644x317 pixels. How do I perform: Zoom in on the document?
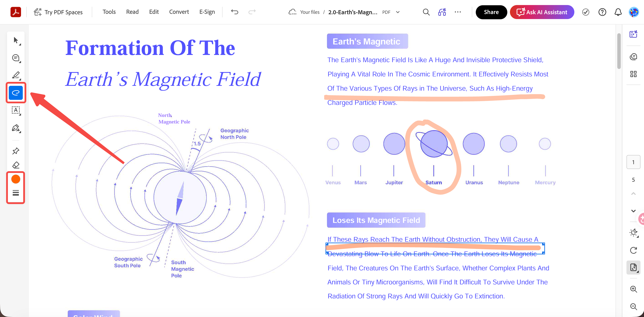pos(633,289)
